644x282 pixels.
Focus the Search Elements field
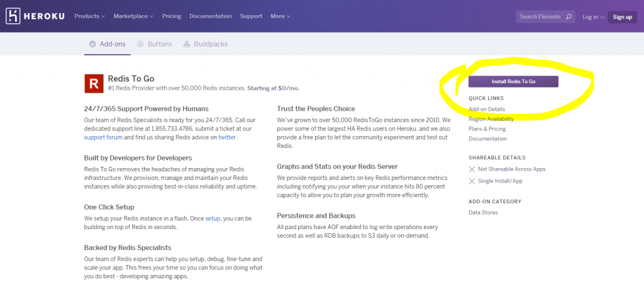(x=545, y=17)
